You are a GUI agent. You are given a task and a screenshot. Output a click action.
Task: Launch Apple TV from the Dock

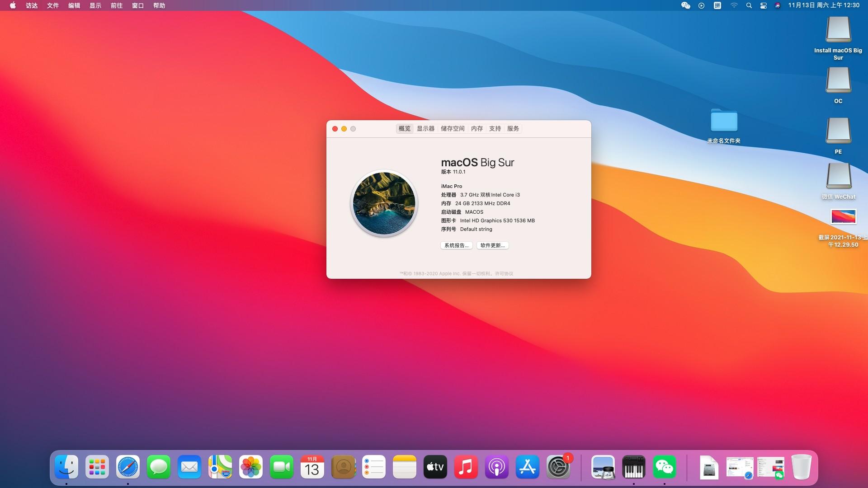435,467
